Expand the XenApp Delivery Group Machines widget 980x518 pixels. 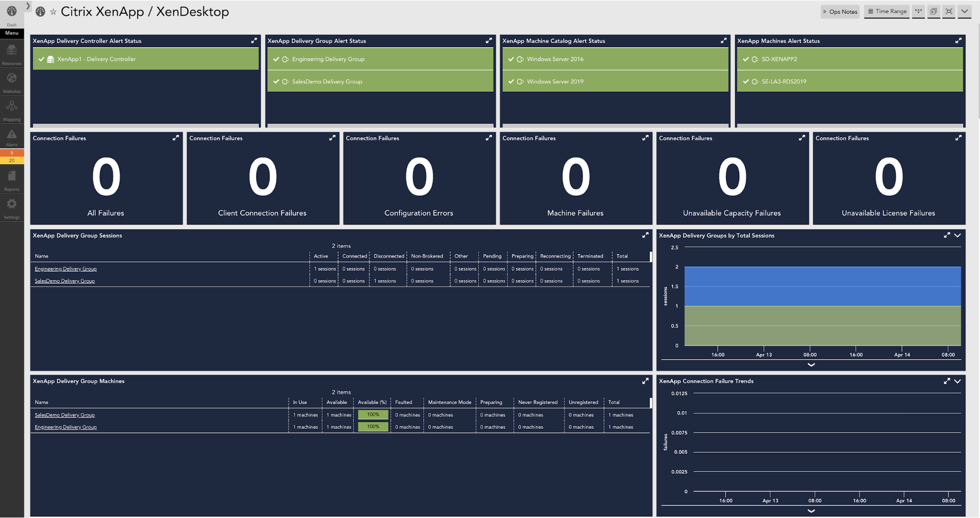645,381
